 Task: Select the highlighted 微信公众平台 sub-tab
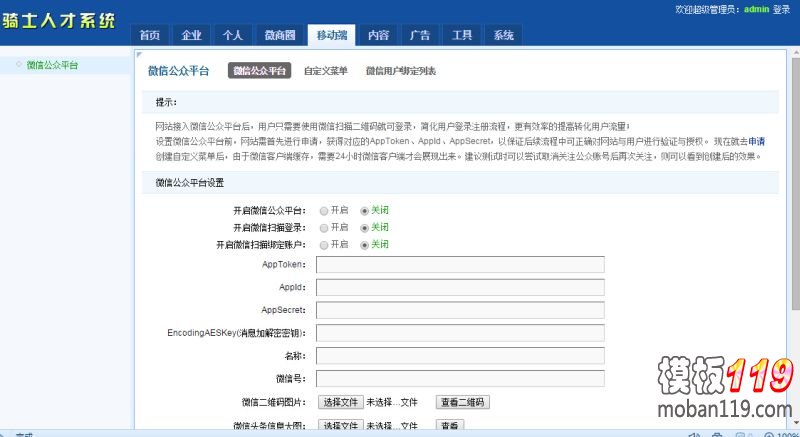coord(259,71)
